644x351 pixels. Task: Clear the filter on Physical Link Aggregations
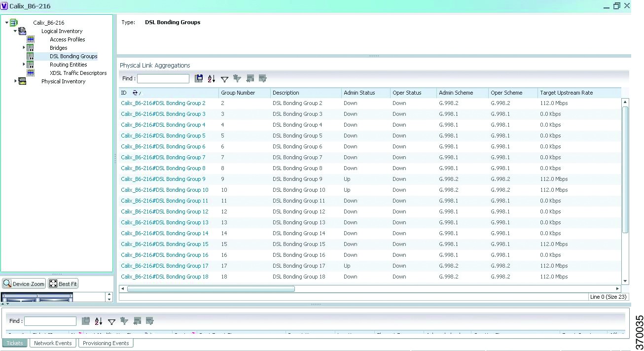(237, 78)
